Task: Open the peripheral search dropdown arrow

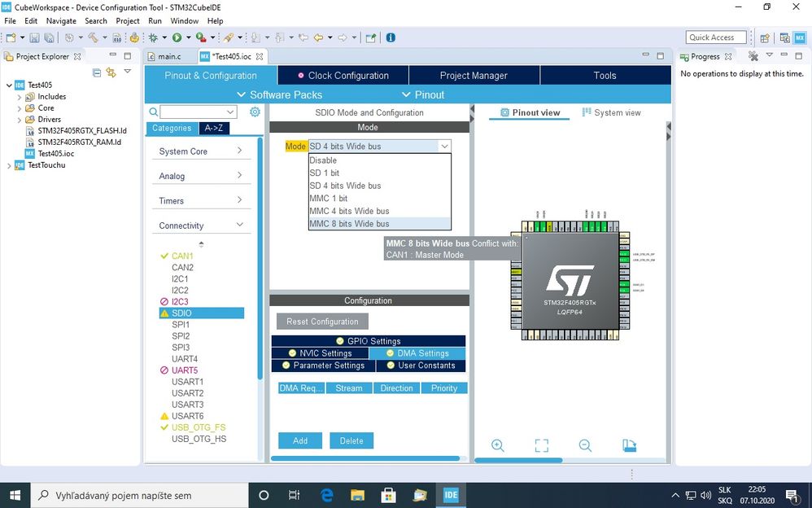Action: [230, 112]
